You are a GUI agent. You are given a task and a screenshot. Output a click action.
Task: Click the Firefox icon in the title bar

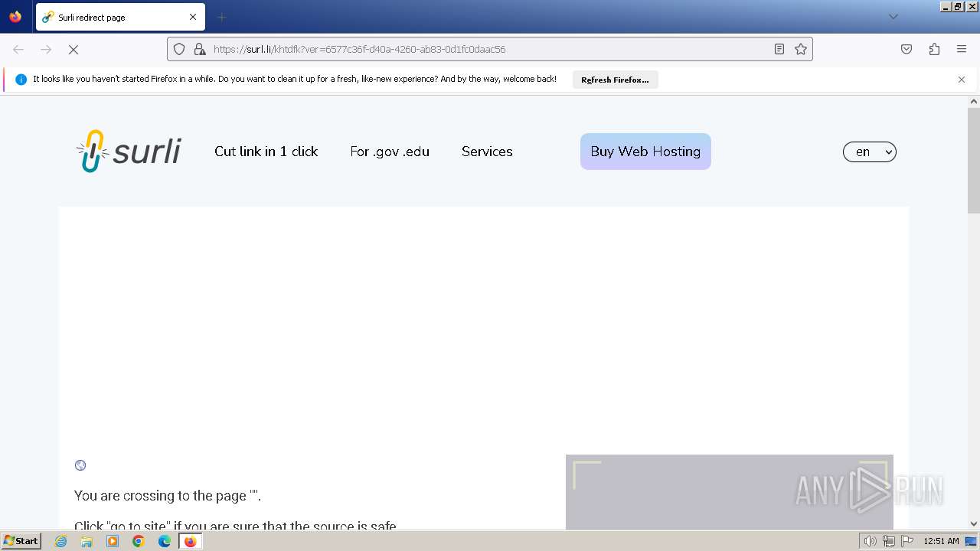[15, 17]
